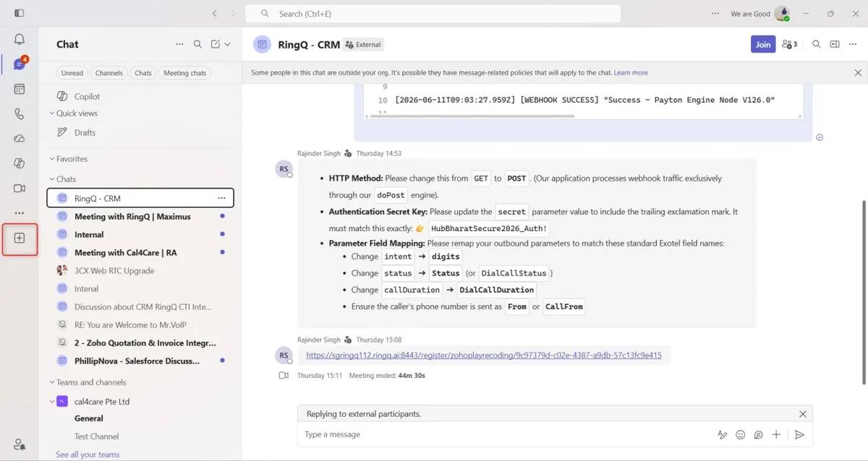Search within the Chat list
Screen dimensions: 868x461
(x=197, y=44)
